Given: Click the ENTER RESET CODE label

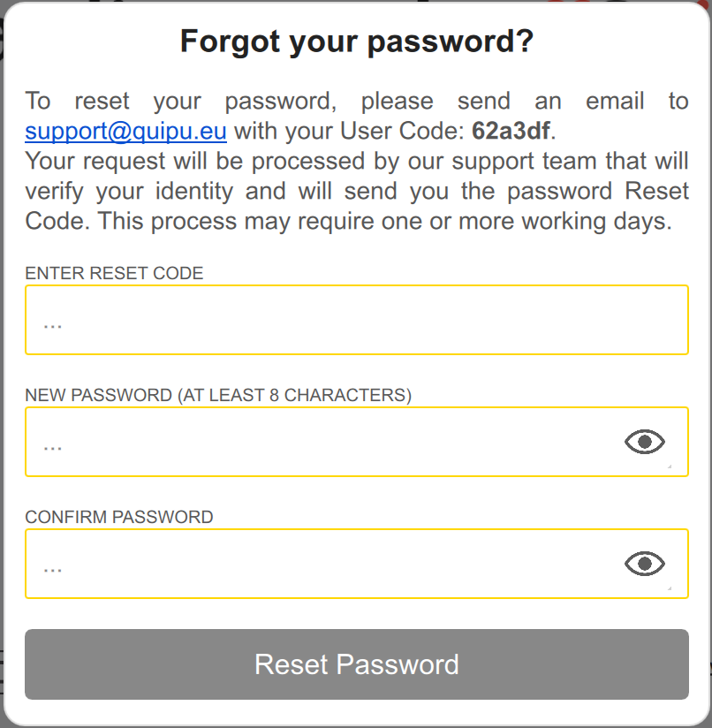Looking at the screenshot, I should coord(114,273).
